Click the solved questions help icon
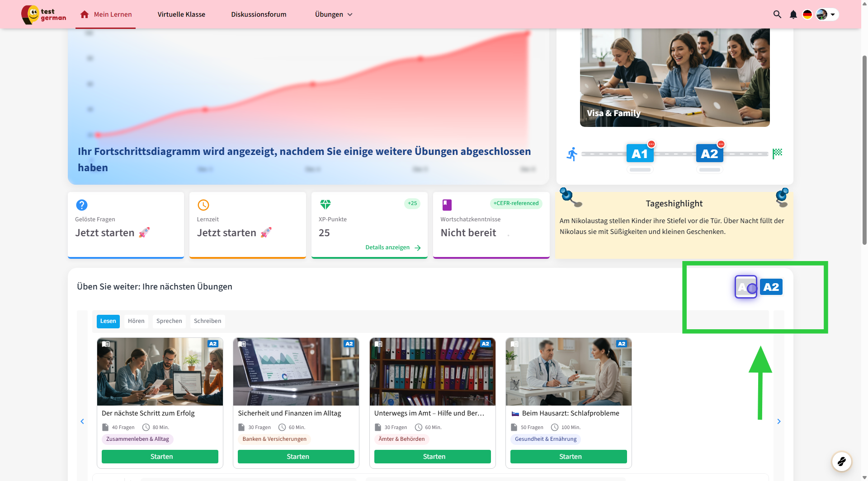868x481 pixels. click(x=82, y=205)
